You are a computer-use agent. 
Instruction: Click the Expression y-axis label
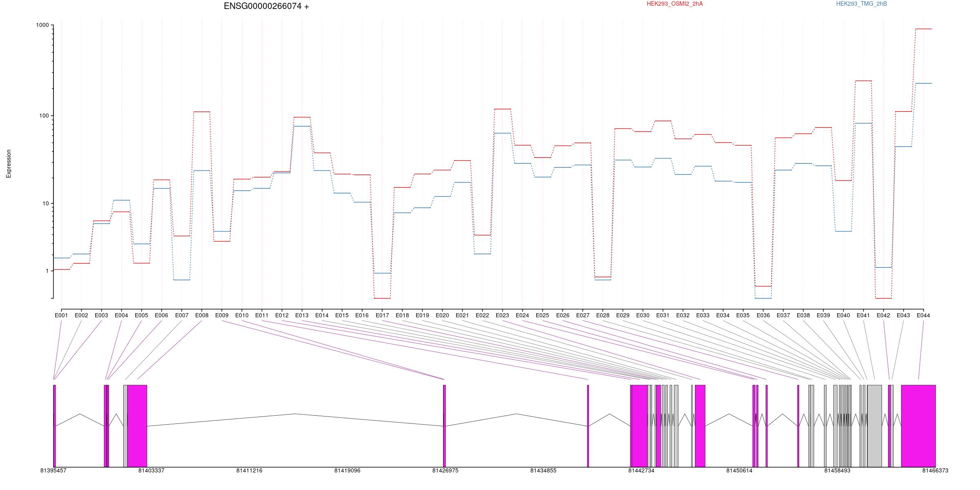click(x=9, y=164)
